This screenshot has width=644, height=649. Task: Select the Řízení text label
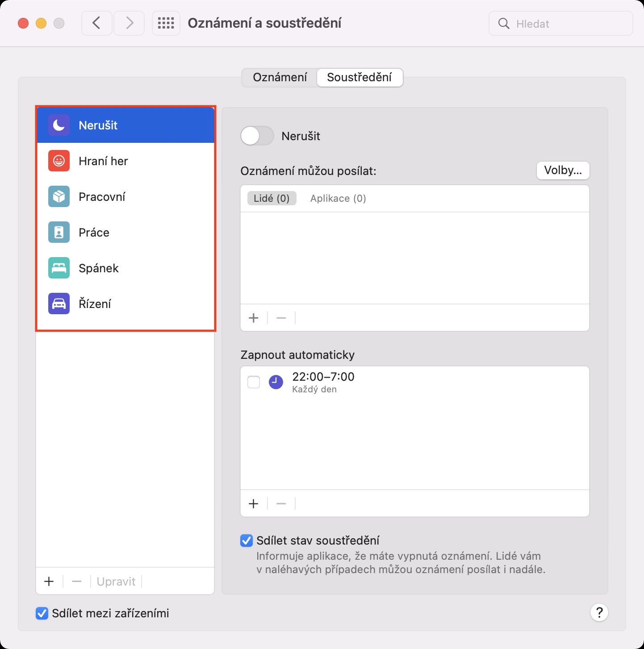95,304
